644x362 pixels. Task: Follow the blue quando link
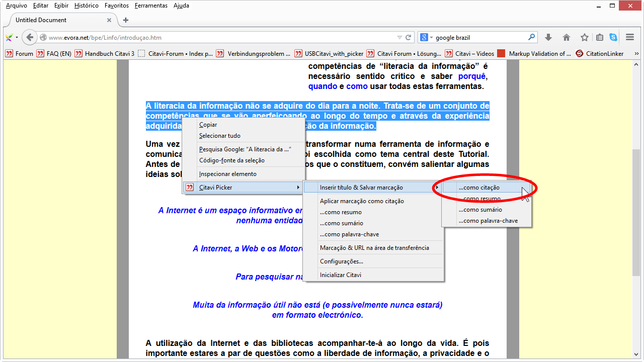(x=323, y=86)
